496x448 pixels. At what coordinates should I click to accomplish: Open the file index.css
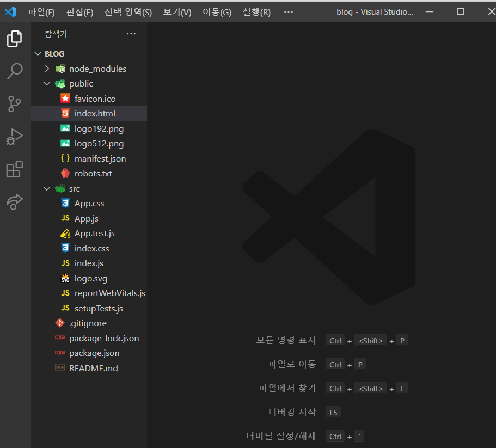91,249
